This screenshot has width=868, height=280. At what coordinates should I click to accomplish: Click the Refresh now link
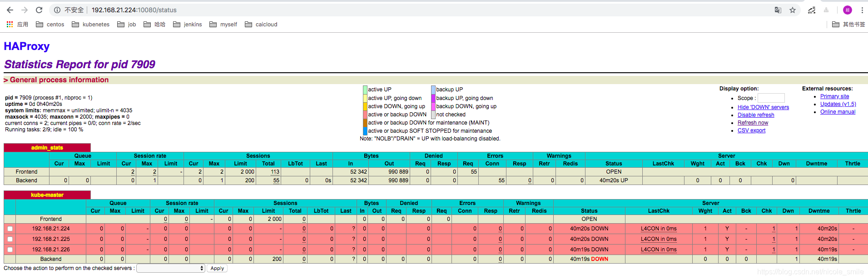pos(753,123)
